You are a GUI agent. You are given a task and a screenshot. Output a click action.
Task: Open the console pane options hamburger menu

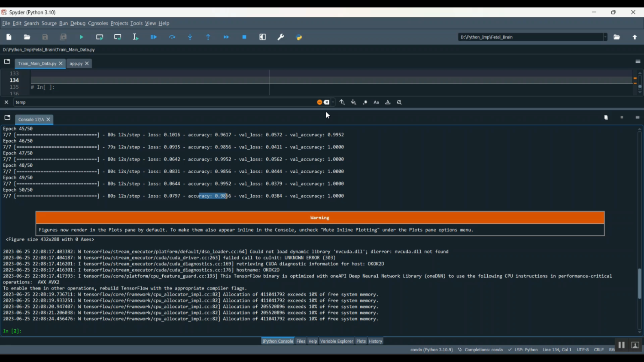[638, 118]
